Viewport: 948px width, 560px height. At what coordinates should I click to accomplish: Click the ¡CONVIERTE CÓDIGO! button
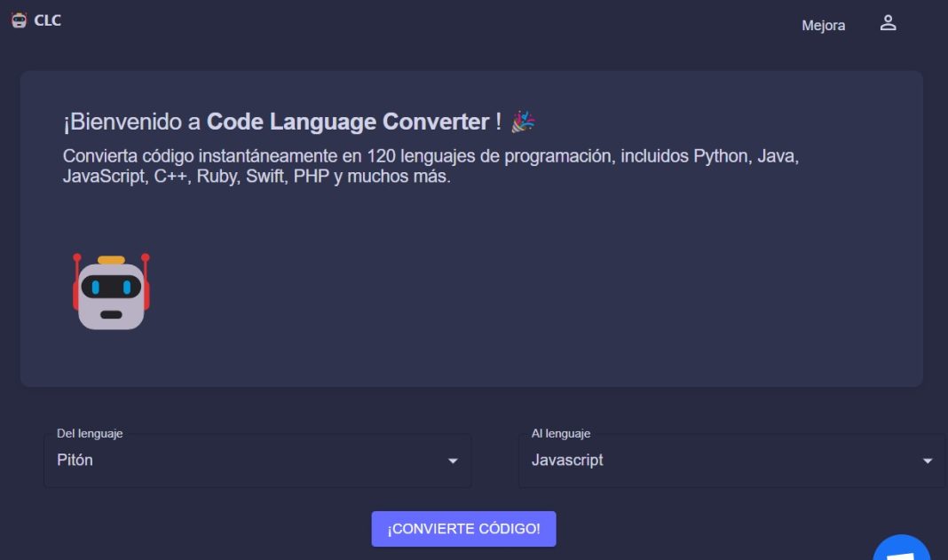point(463,529)
